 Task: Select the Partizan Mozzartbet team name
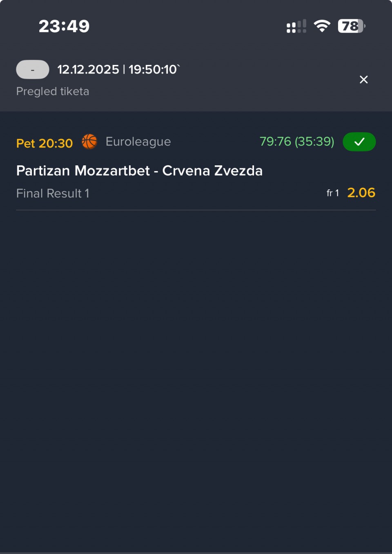click(x=83, y=171)
